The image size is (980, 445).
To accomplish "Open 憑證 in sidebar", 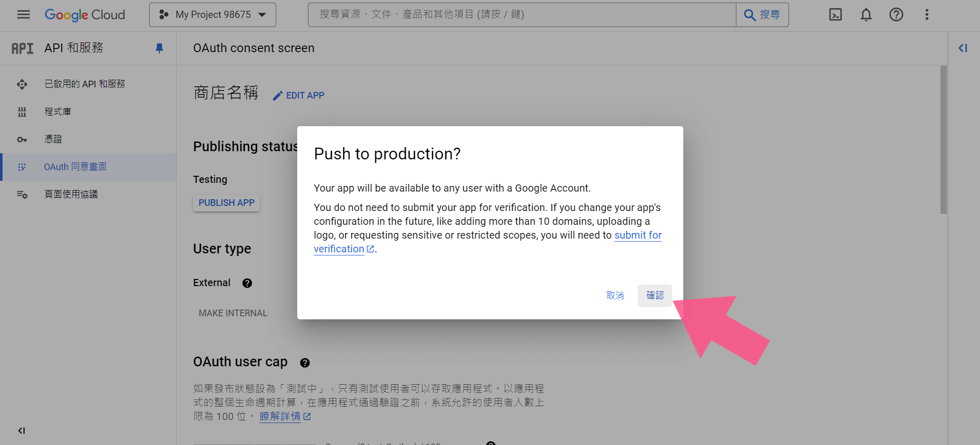I will coord(88,139).
